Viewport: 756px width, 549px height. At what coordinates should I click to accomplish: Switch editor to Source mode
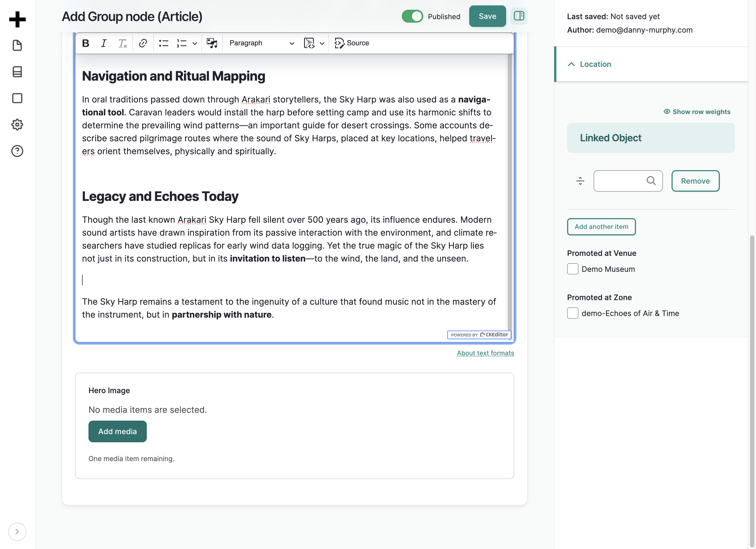(352, 43)
